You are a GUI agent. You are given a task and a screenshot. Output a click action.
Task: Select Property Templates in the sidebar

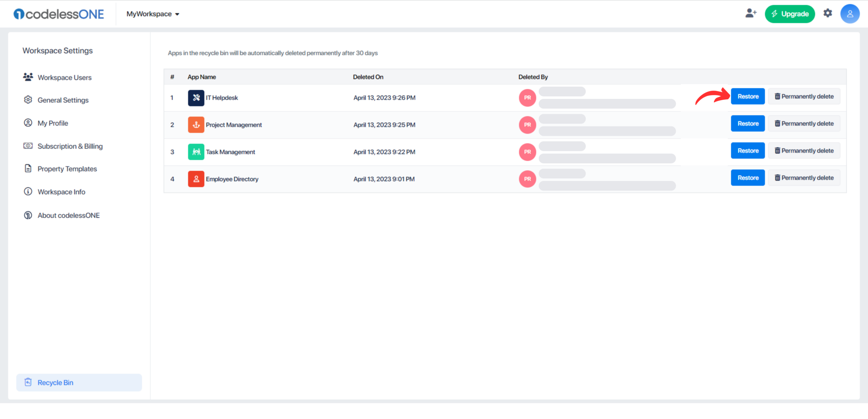click(67, 169)
